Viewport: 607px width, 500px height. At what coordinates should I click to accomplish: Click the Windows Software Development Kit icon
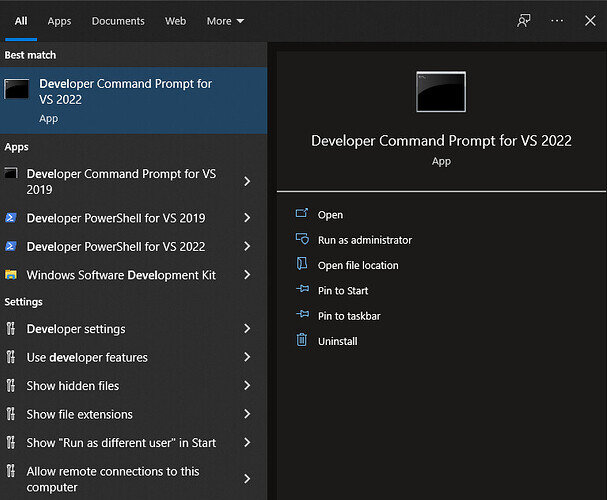11,275
